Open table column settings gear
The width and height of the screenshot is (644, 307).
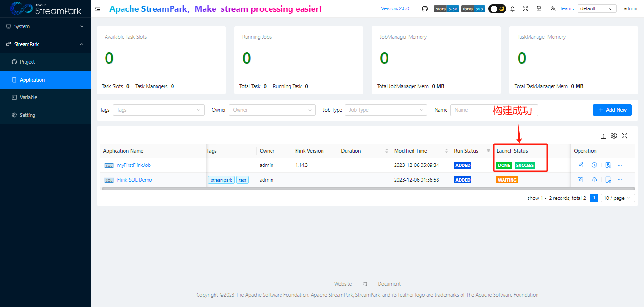(614, 136)
